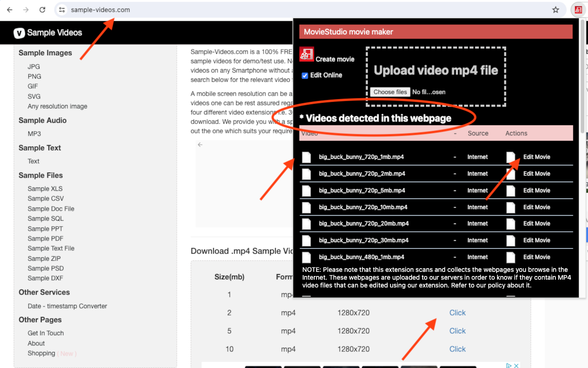Image resolution: width=588 pixels, height=368 pixels.
Task: Click Internet source for big_buck_bunny_720p_5mb.mp4
Action: tap(478, 190)
